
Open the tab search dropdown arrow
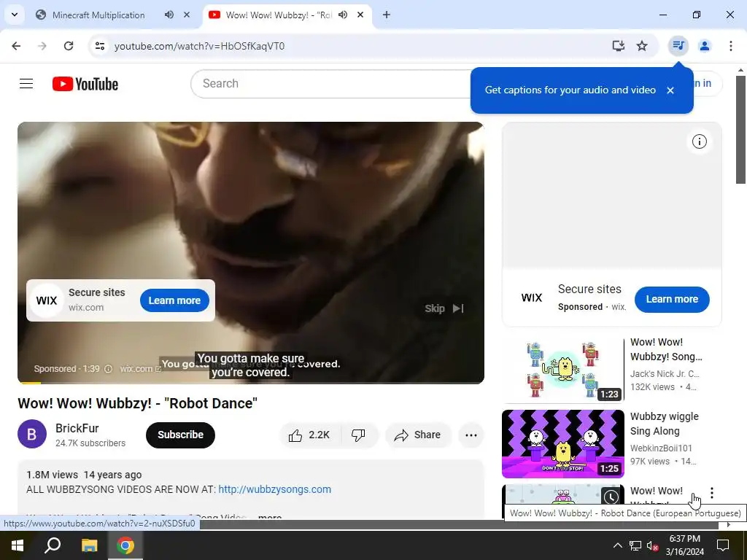15,15
